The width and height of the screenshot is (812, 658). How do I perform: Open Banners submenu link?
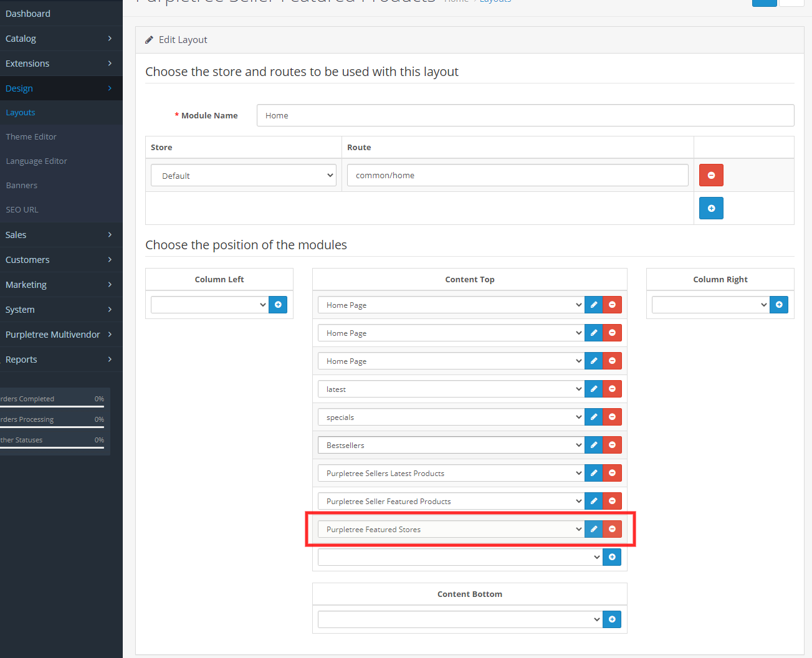point(61,186)
